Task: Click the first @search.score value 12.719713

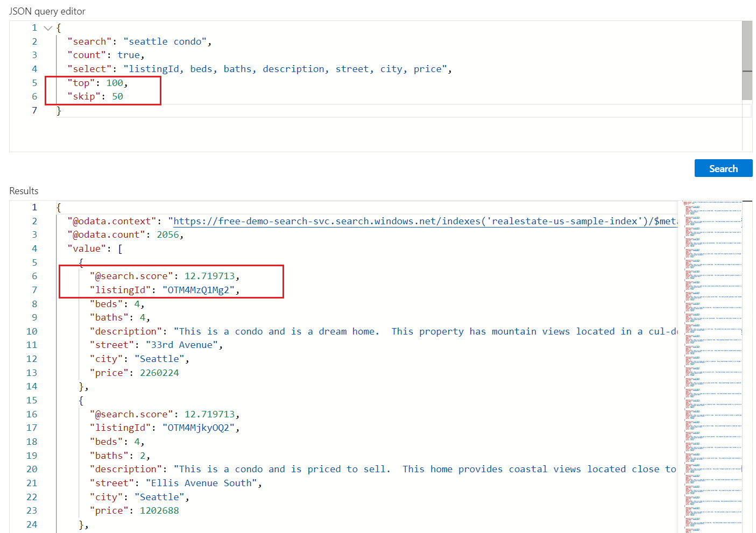Action: 209,276
